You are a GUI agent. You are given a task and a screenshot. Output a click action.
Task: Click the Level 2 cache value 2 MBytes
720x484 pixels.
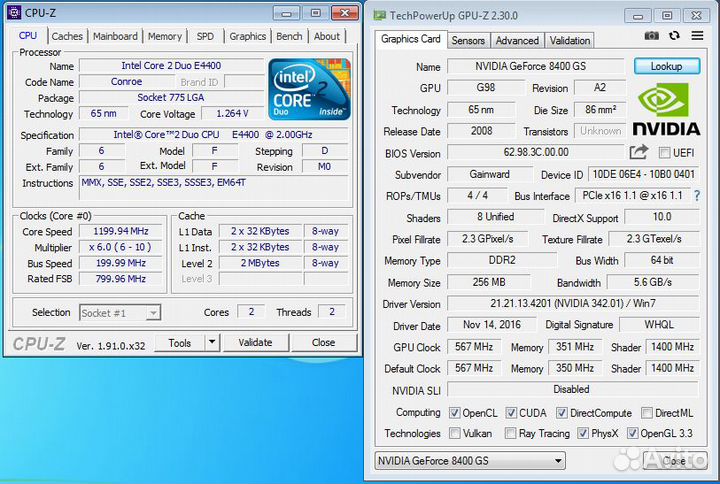[260, 263]
